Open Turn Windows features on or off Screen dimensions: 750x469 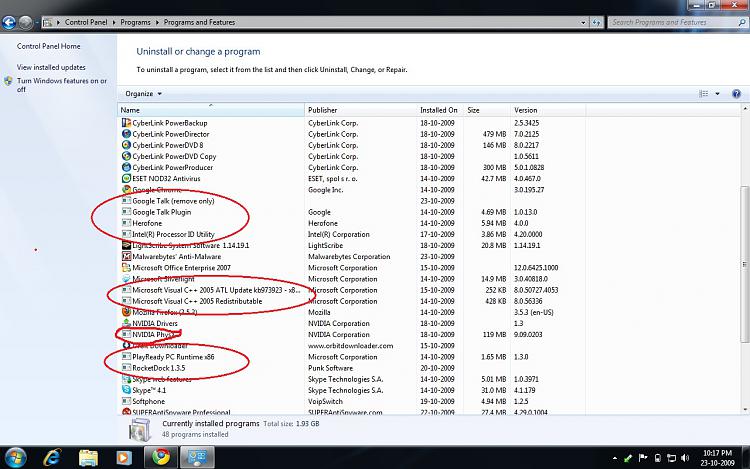click(62, 85)
